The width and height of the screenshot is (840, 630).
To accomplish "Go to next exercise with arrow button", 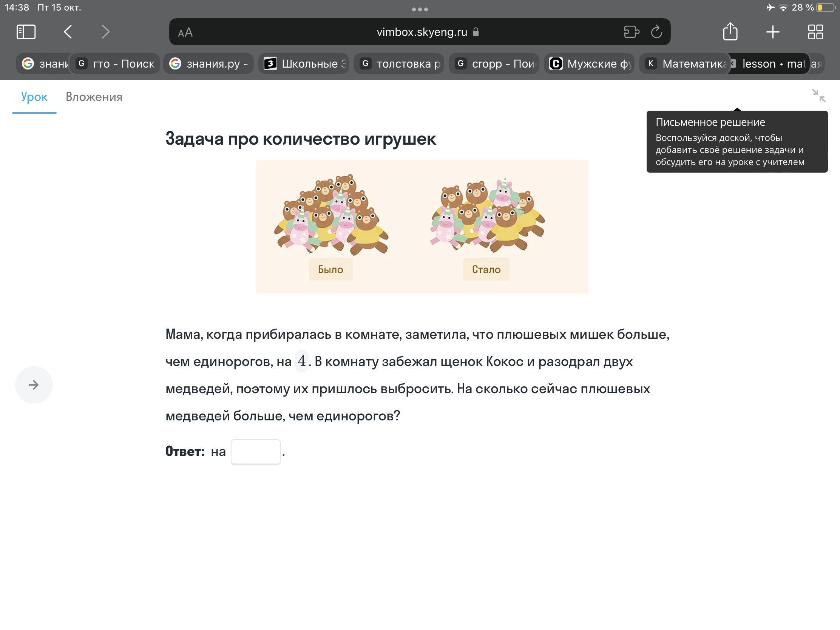I will [34, 384].
